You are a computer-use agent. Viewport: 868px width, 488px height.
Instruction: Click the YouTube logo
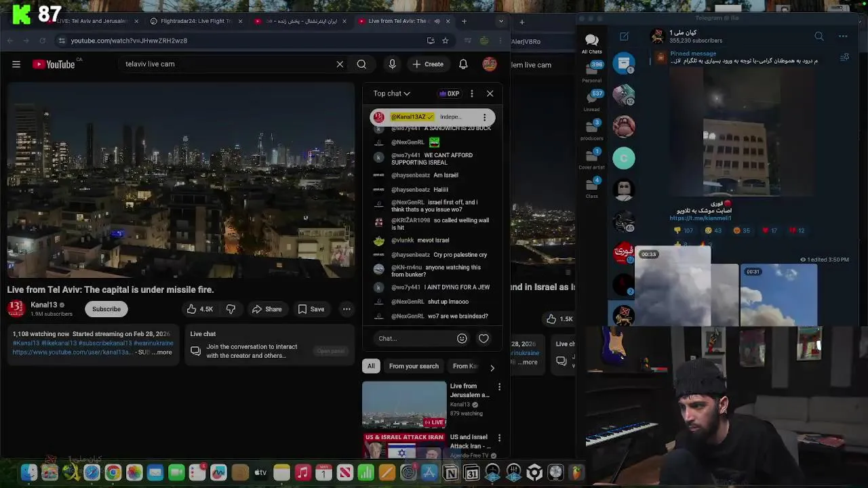pyautogui.click(x=54, y=64)
